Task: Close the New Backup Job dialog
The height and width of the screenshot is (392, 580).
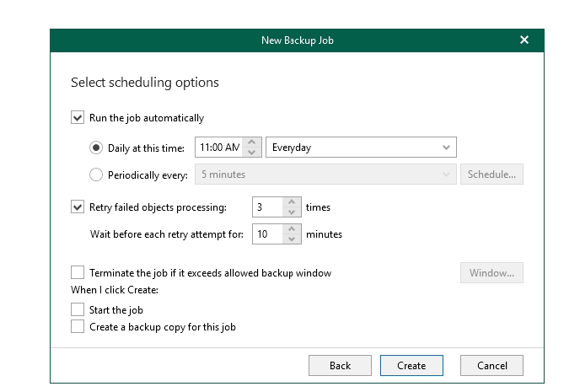Action: [524, 40]
